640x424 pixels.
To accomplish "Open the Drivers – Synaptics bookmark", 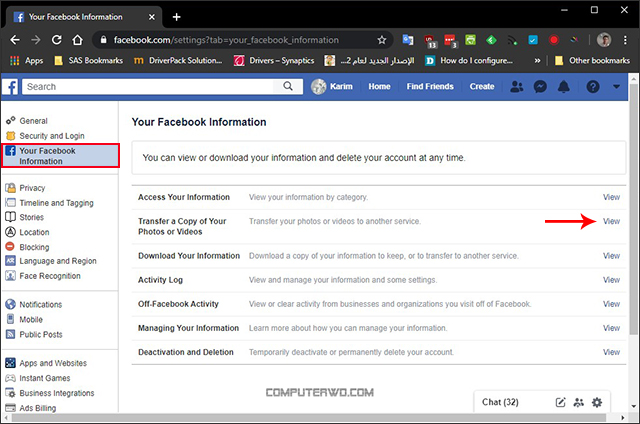I will point(274,61).
